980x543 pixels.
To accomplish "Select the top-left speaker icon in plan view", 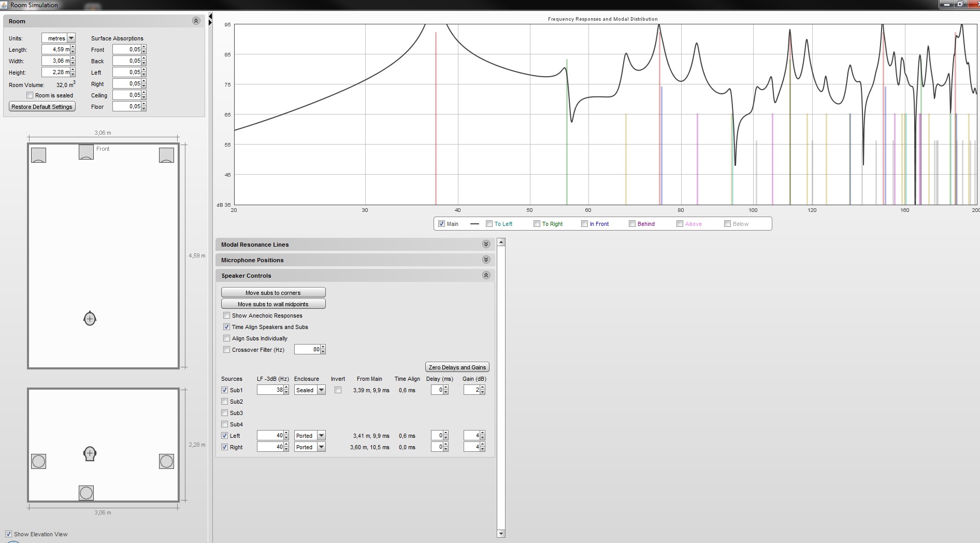I will 38,155.
